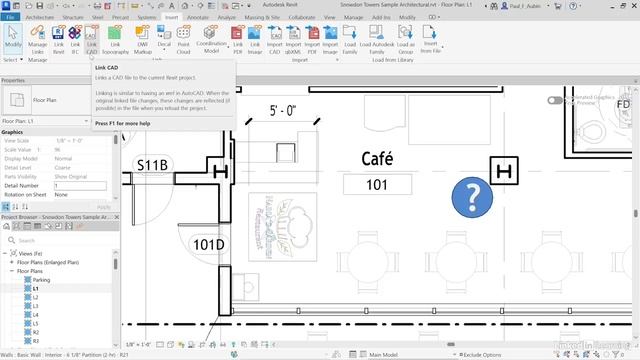
Task: Collapse the Floor Plans node
Action: tap(12, 271)
